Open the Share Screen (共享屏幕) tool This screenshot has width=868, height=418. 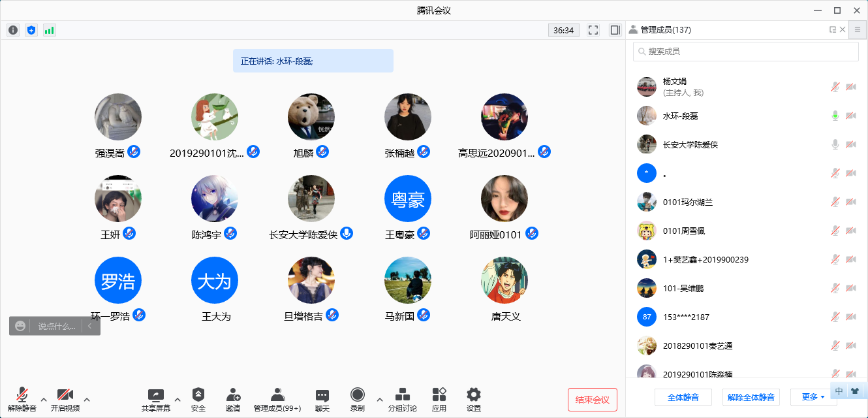[x=156, y=400]
